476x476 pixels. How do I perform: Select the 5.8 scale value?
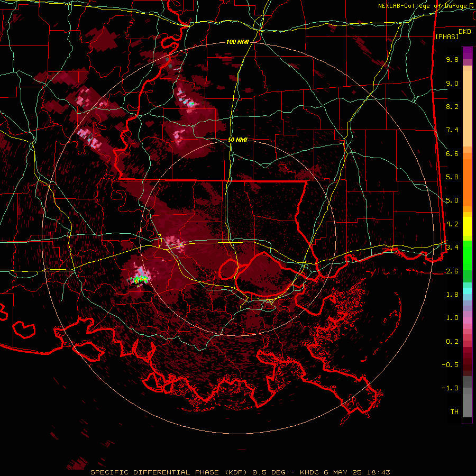pos(452,177)
